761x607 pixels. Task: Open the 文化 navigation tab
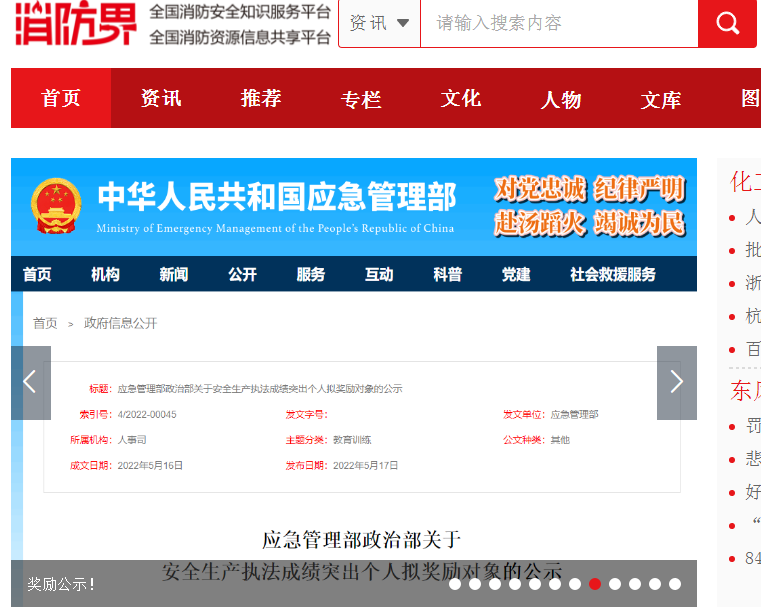coord(461,98)
